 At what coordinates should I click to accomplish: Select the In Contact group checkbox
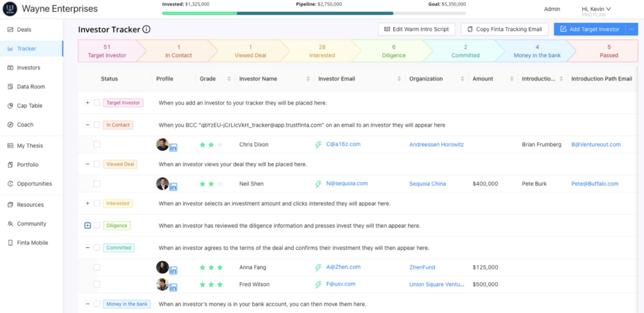click(x=97, y=125)
